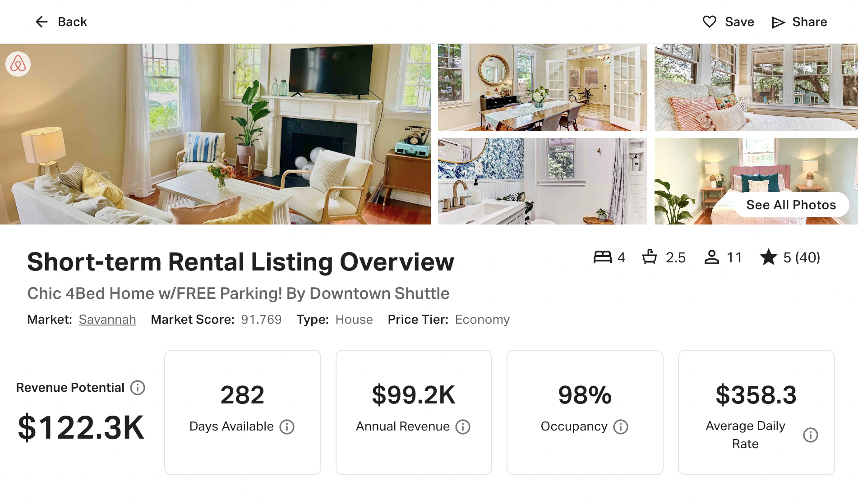Click Occupancy info icon
The width and height of the screenshot is (858, 504).
621,426
